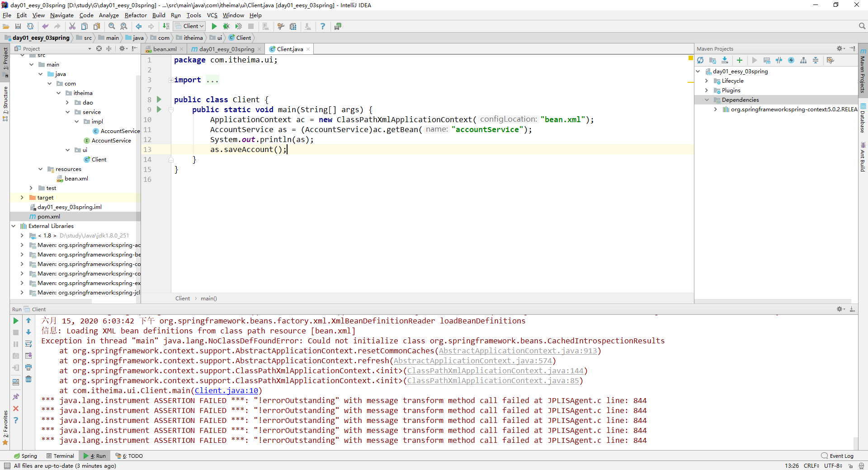Rerun Client in the Run panel
This screenshot has width=868, height=470.
[x=16, y=321]
